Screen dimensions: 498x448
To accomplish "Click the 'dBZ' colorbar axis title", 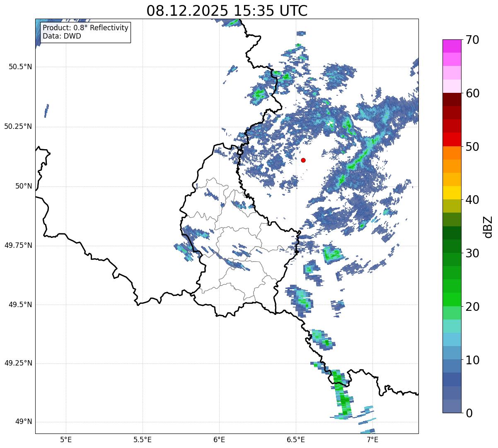I will click(488, 227).
